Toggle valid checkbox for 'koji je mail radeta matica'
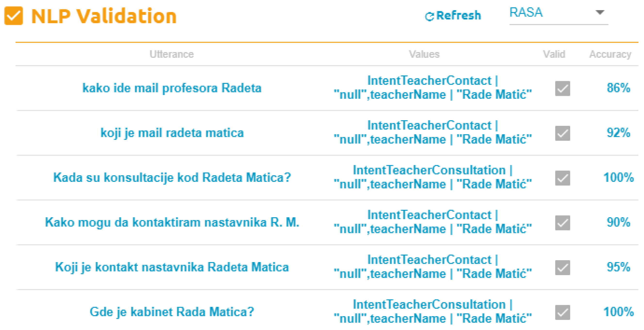The width and height of the screenshot is (644, 330). (x=562, y=133)
